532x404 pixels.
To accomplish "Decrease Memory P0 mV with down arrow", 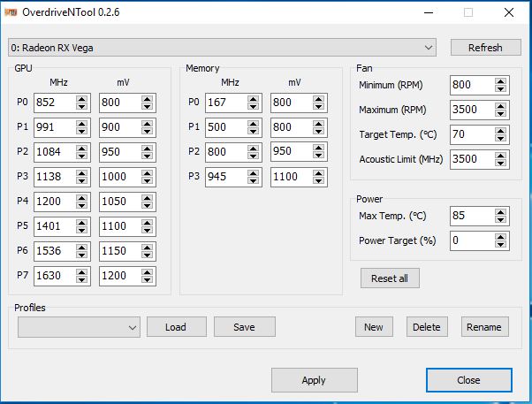I will [x=319, y=106].
